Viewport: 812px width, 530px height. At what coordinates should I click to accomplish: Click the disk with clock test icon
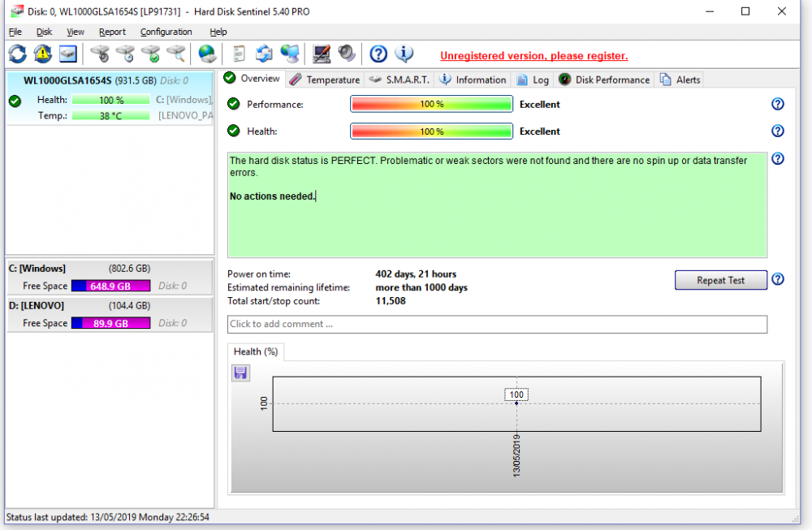coord(125,54)
